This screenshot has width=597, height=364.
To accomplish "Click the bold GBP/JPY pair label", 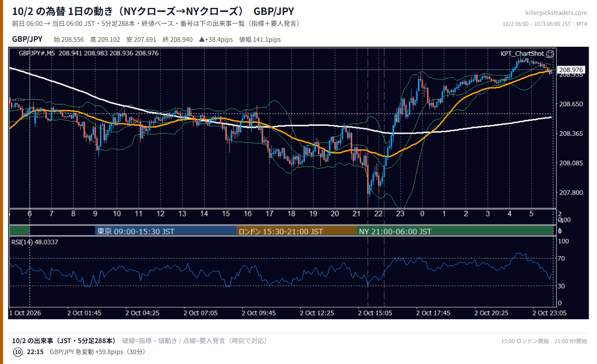I will pos(27,39).
